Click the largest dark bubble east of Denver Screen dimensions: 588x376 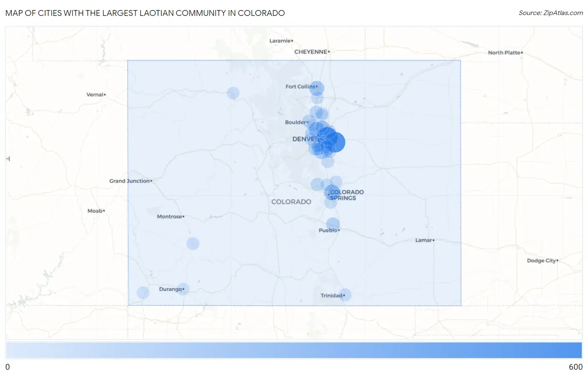tap(335, 142)
